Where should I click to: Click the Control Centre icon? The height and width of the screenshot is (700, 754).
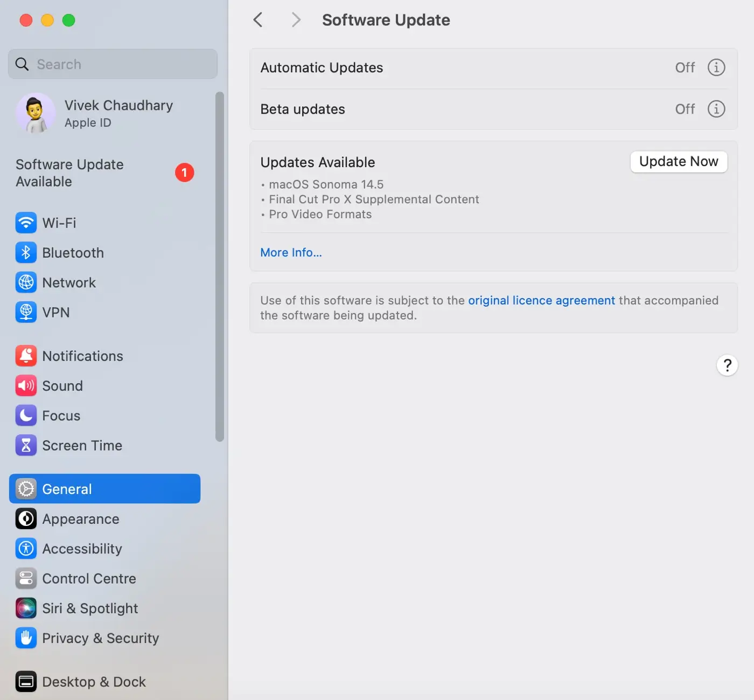(26, 578)
